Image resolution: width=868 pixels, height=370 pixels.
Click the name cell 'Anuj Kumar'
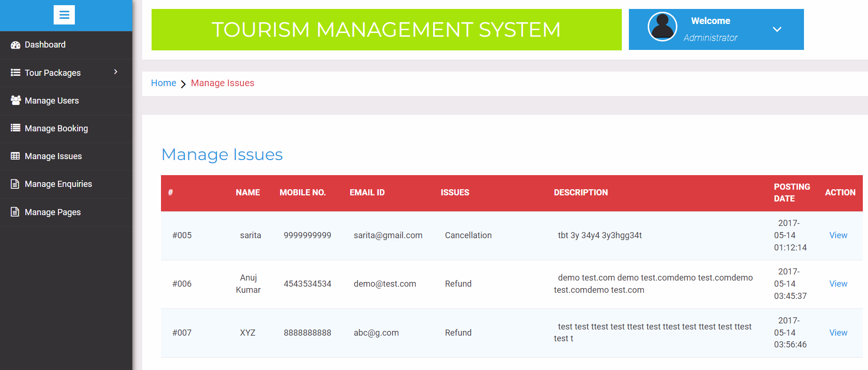point(248,284)
